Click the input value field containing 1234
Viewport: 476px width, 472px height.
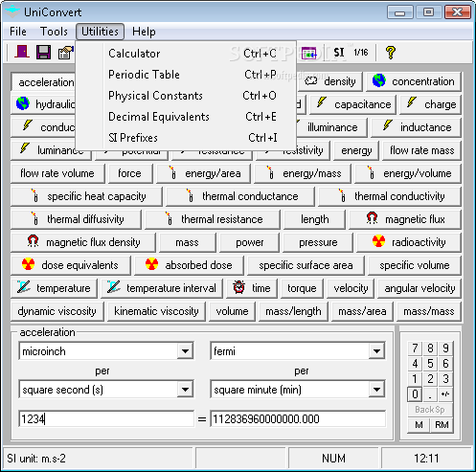106,418
